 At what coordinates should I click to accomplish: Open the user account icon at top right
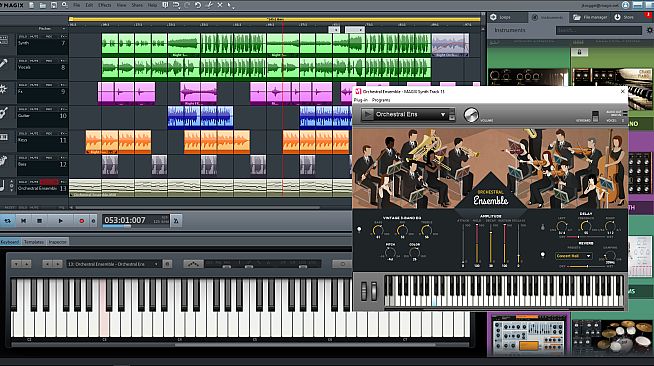625,5
